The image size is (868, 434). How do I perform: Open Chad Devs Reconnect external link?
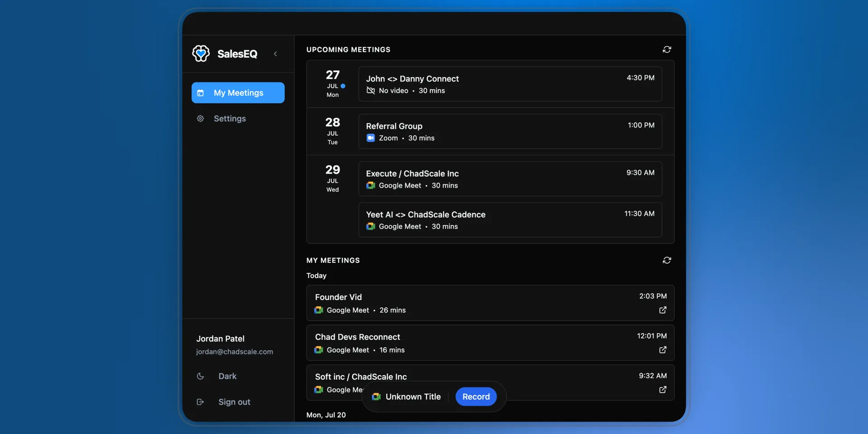[x=663, y=350]
